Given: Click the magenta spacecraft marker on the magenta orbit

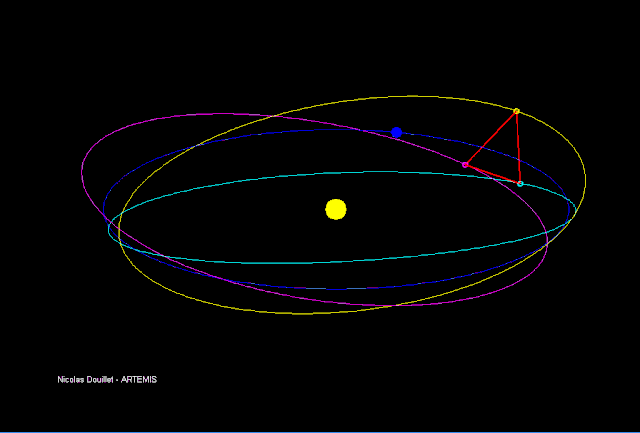Looking at the screenshot, I should (x=465, y=165).
